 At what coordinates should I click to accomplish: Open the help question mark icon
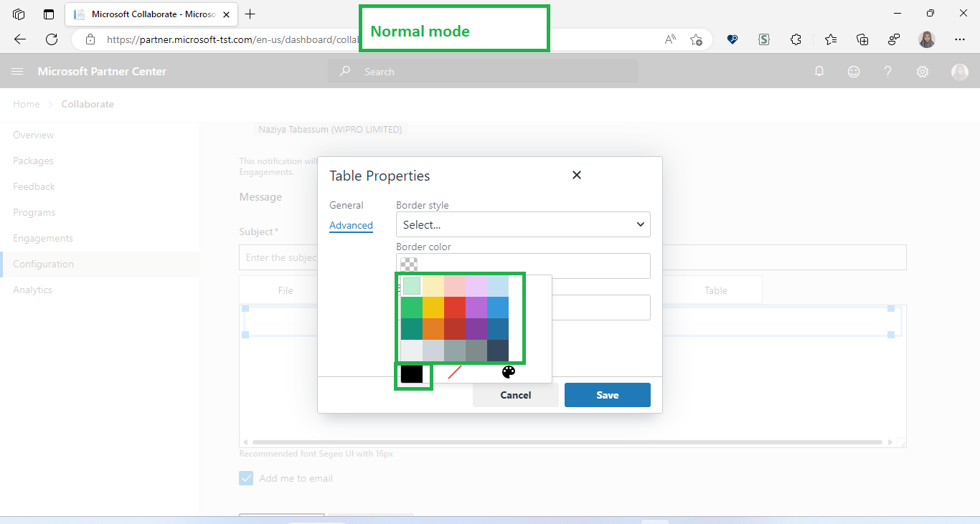click(887, 71)
